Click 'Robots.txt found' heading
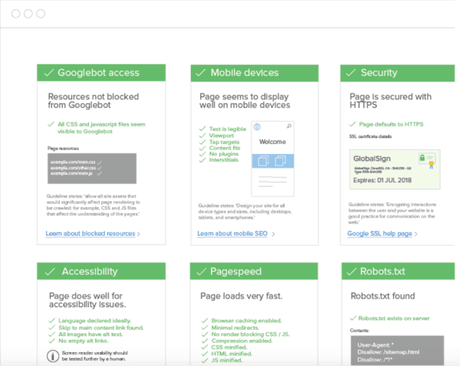Screen dimensions: 460x366 tap(383, 296)
